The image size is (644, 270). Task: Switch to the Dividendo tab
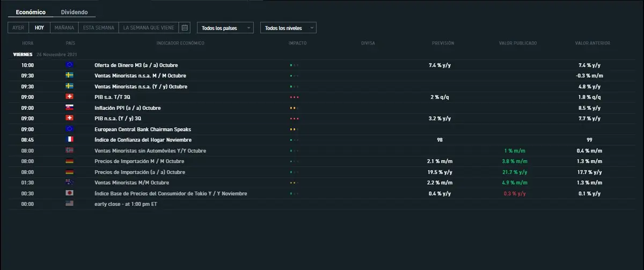[x=74, y=12]
